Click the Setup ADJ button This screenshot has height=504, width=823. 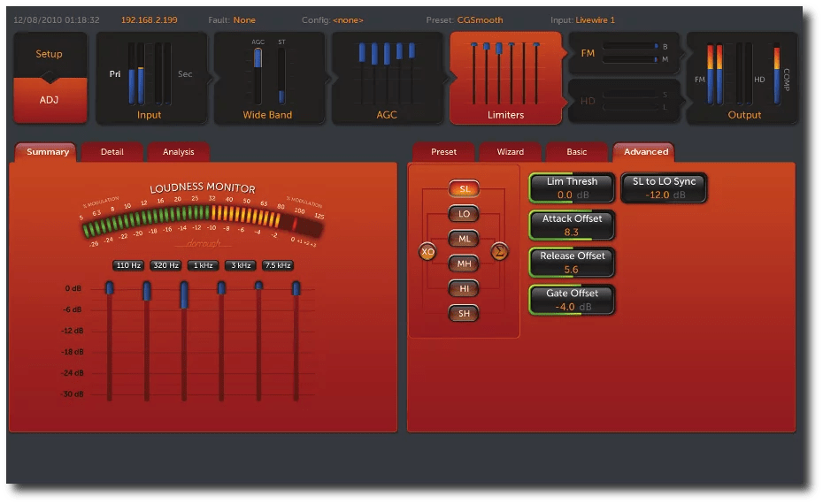point(50,78)
